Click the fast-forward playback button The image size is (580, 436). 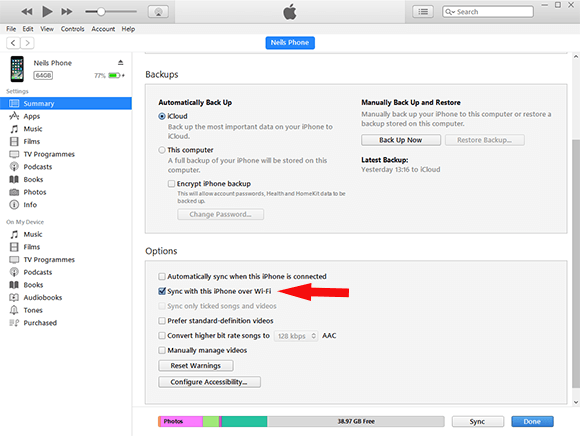[67, 12]
